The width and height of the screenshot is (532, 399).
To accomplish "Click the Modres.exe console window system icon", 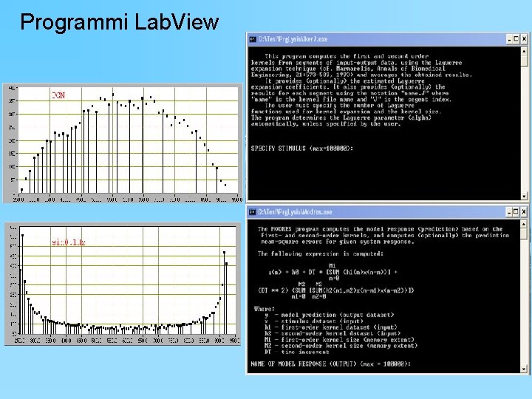I will tap(252, 212).
